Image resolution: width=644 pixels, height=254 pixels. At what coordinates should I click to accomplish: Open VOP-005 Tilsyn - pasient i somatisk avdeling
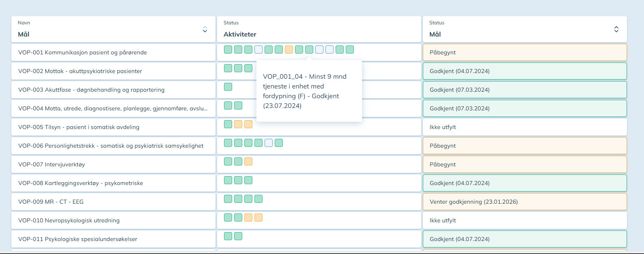(x=79, y=127)
